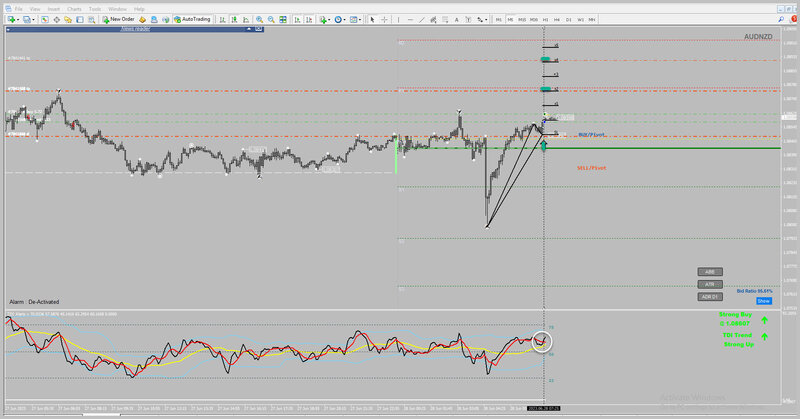Select the horizontal line drawing tool
Image resolution: width=800 pixels, height=419 pixels.
[410, 19]
